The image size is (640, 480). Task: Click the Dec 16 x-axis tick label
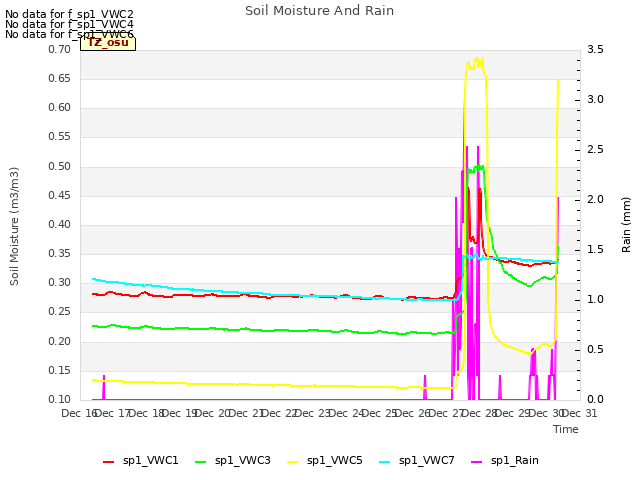80,413
